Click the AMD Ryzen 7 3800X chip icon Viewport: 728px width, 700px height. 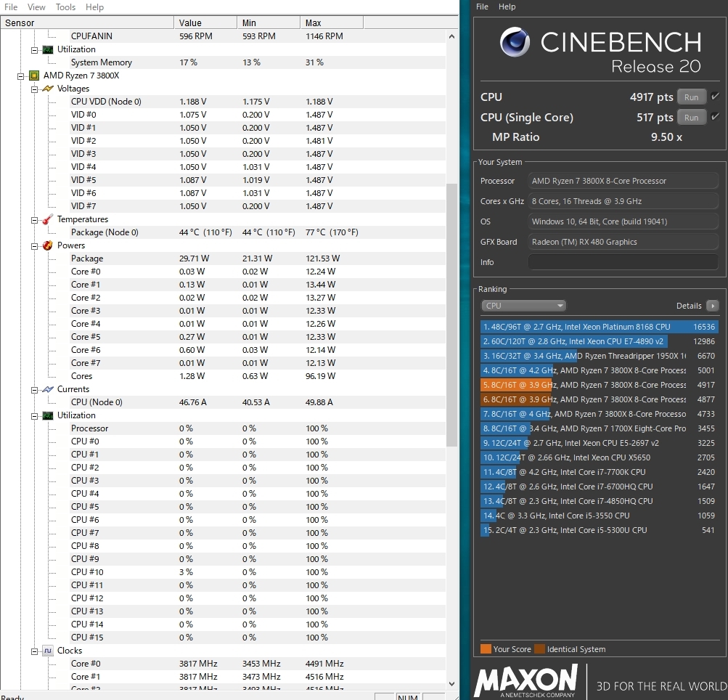tap(34, 76)
